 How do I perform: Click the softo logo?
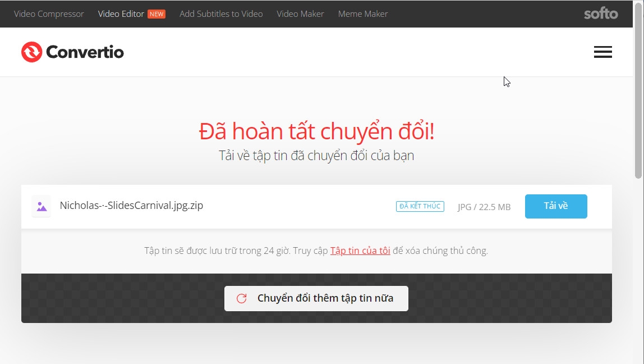tap(600, 13)
